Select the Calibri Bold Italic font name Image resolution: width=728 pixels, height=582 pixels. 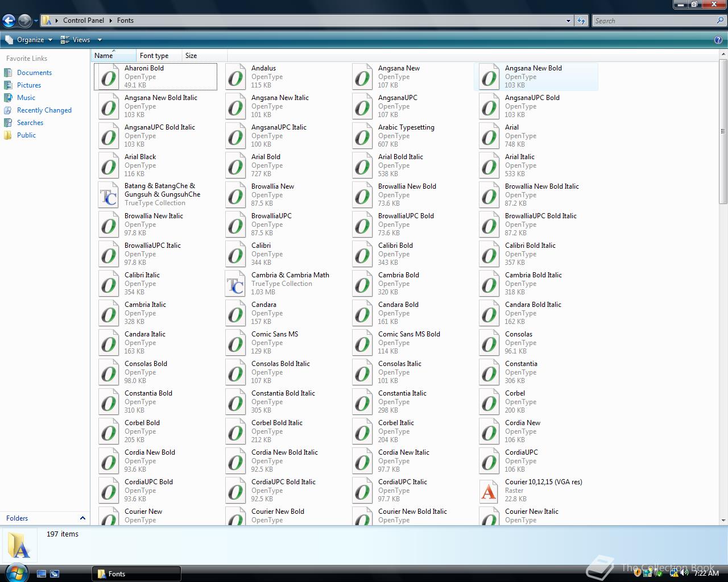click(530, 246)
